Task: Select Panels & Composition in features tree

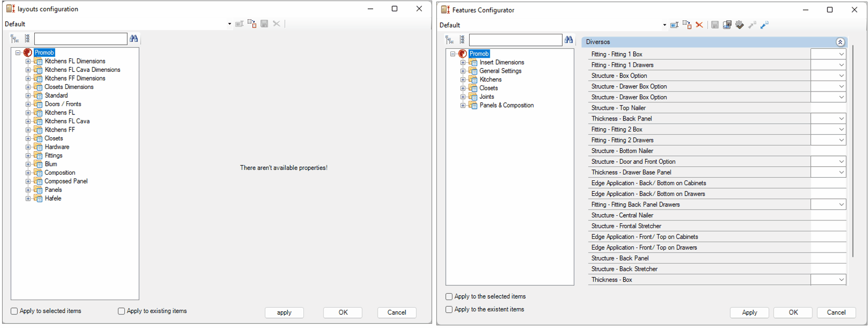Action: point(506,106)
